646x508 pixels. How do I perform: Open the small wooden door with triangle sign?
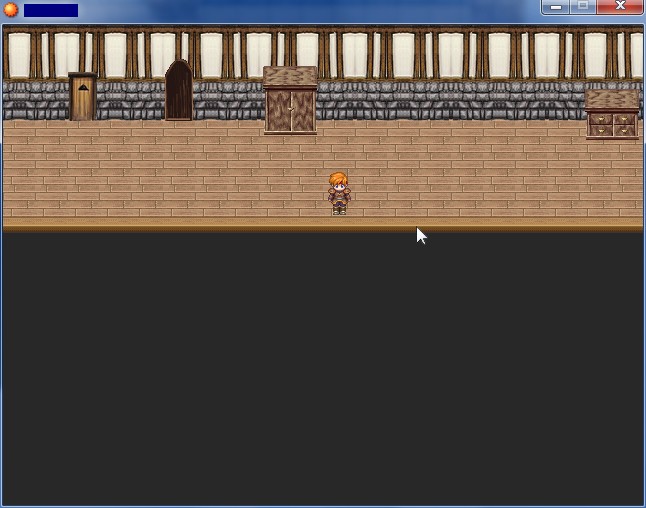82,96
